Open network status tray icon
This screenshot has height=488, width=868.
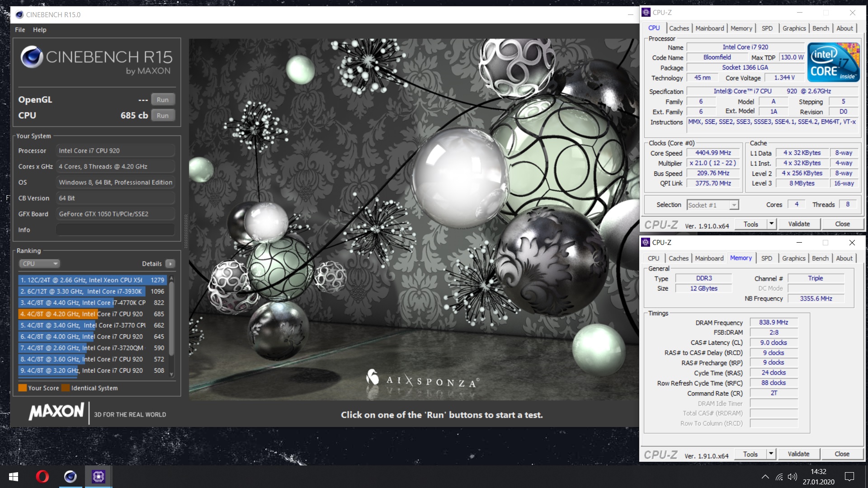[x=779, y=477]
